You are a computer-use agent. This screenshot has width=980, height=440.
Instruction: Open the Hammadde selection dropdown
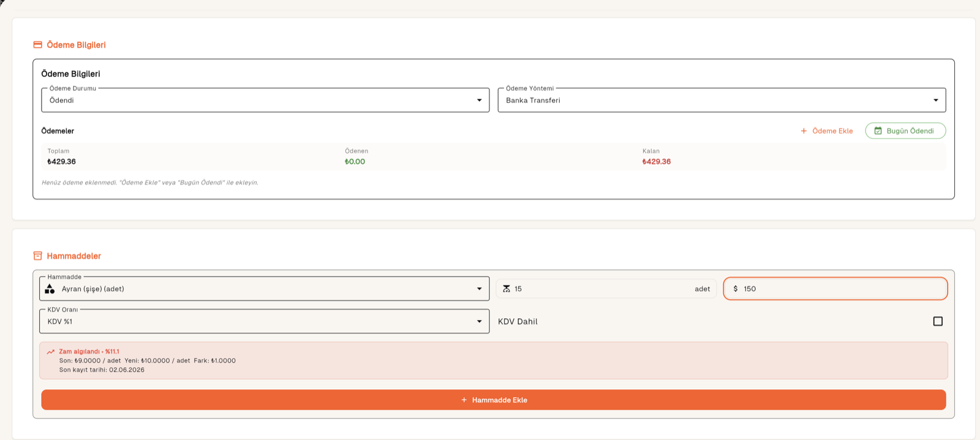(265, 289)
